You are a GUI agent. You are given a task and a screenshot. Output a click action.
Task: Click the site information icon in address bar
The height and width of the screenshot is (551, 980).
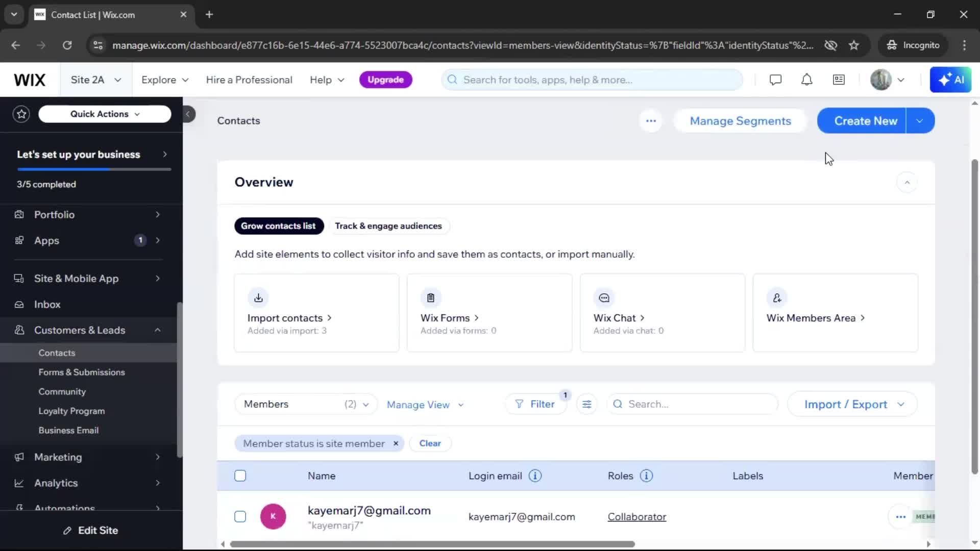[x=97, y=45]
